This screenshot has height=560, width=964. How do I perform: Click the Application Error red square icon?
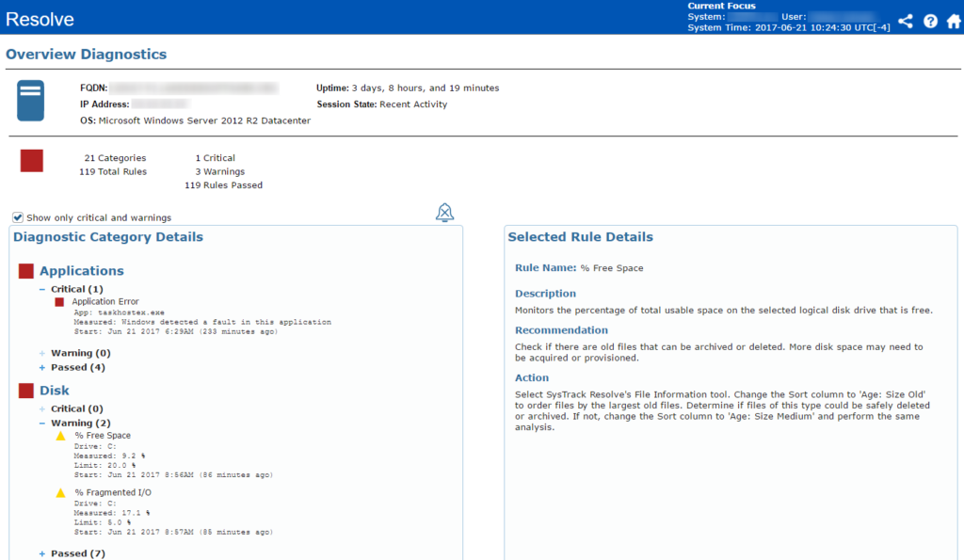59,302
